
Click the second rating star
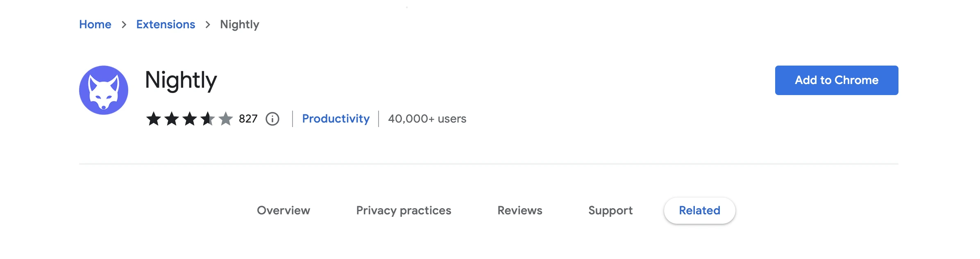click(x=172, y=119)
